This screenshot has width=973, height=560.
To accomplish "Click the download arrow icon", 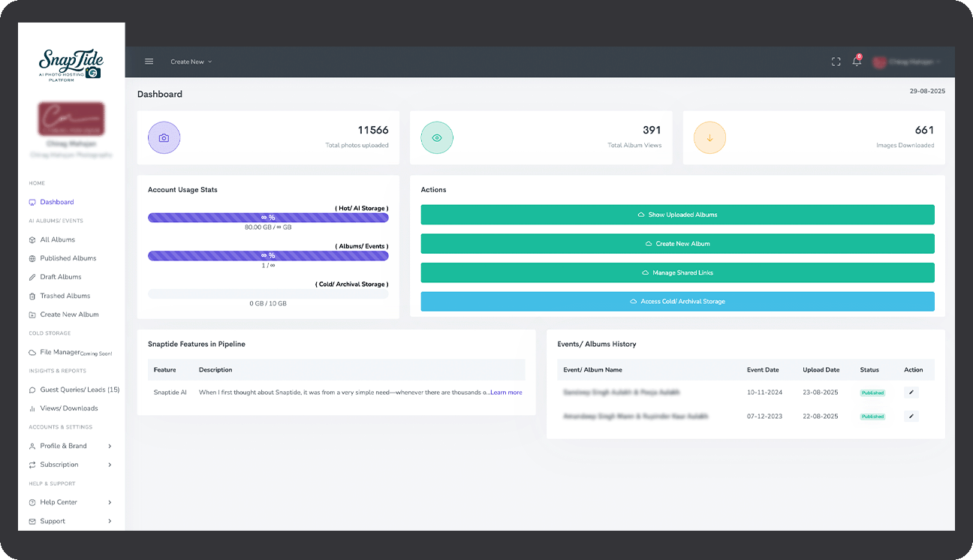I will [x=709, y=138].
